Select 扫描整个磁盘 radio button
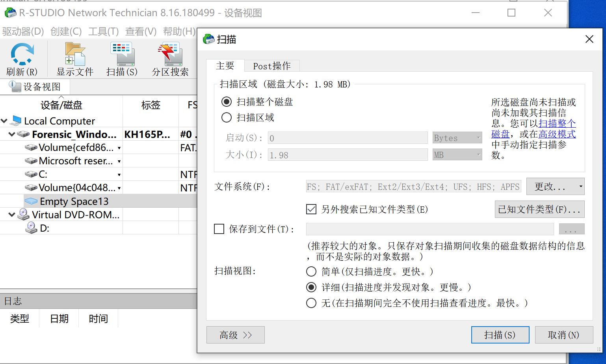The width and height of the screenshot is (606, 364). click(x=227, y=102)
